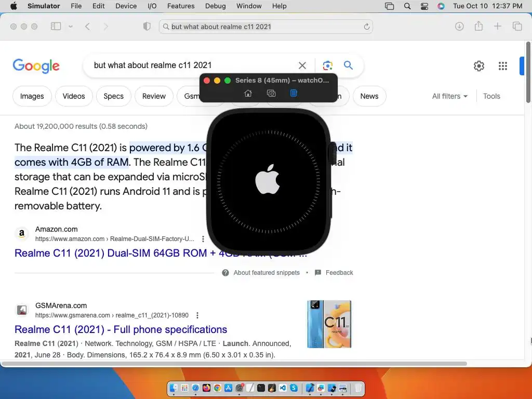Open the Safari share menu

478,26
